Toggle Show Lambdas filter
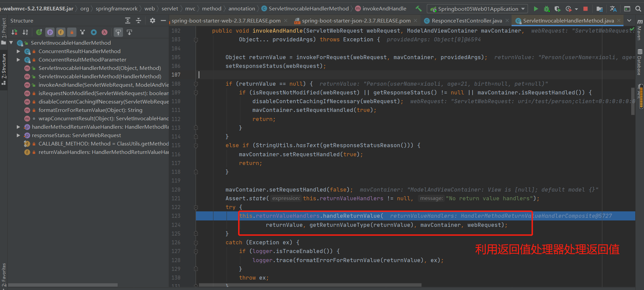 tap(105, 32)
